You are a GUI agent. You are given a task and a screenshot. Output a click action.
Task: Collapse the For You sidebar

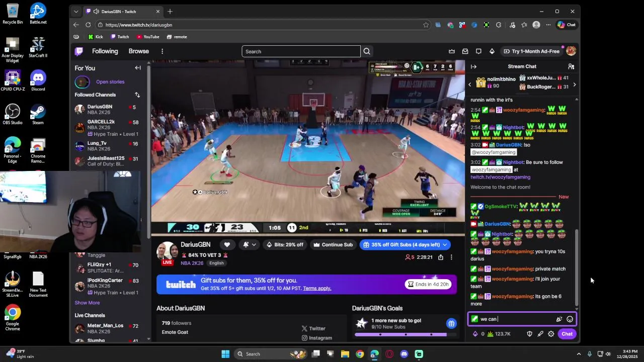137,68
